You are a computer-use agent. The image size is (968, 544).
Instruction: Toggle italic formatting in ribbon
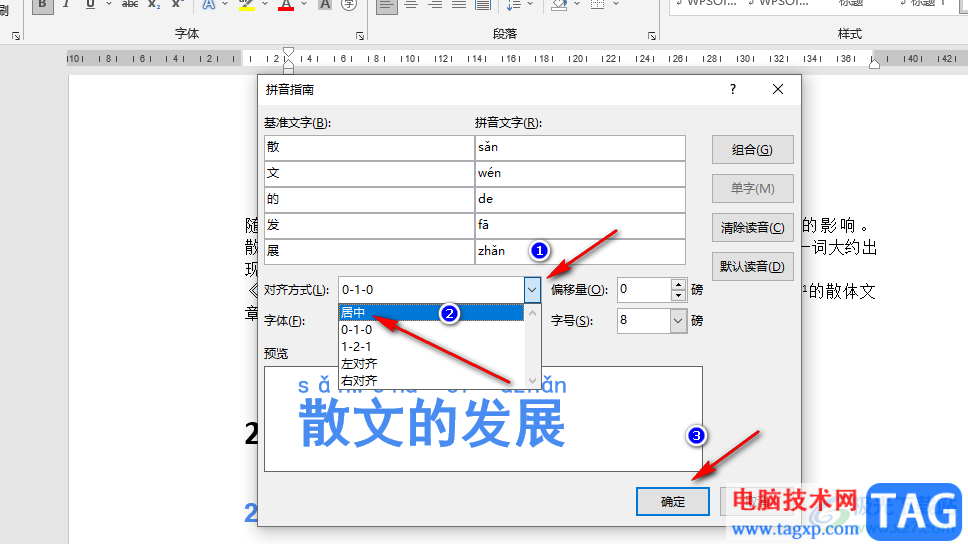(x=66, y=5)
